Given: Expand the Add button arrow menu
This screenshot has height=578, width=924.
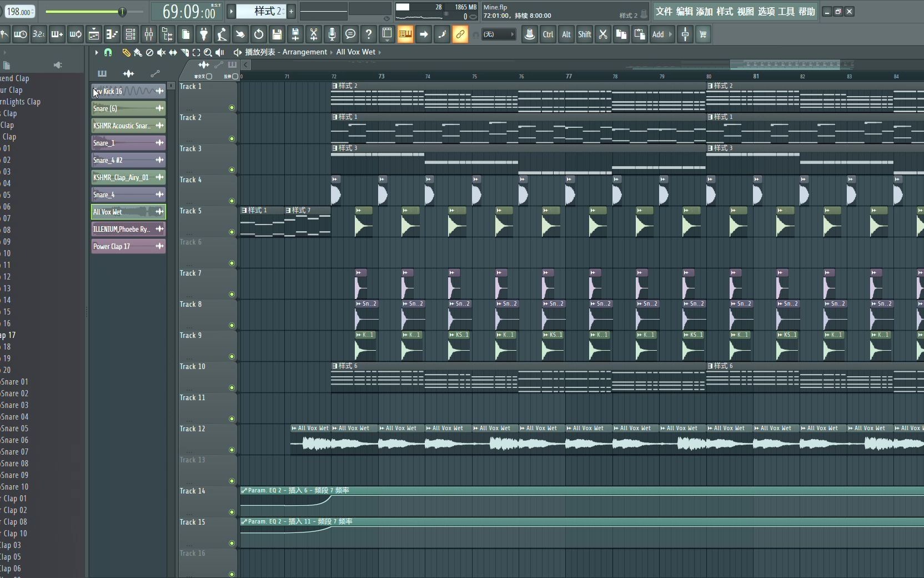Looking at the screenshot, I should pyautogui.click(x=670, y=34).
